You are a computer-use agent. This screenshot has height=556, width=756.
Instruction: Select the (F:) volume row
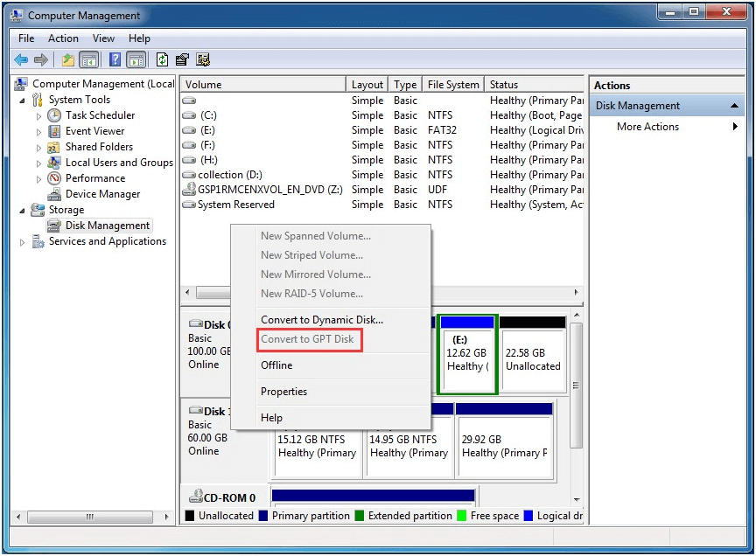pyautogui.click(x=382, y=145)
